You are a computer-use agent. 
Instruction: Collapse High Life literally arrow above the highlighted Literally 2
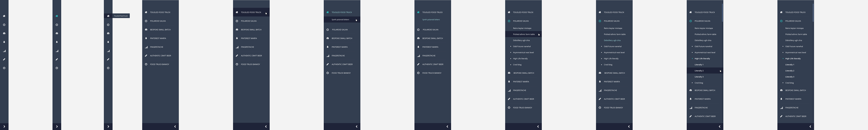(x=692, y=59)
